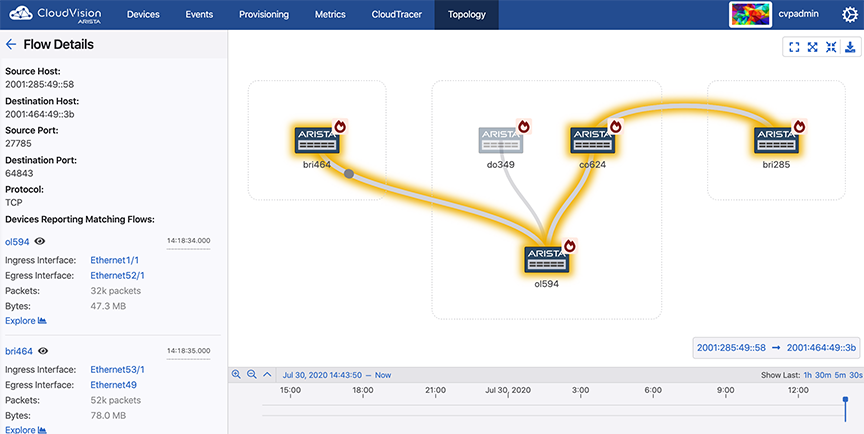Click the collapse all clusters icon

point(831,47)
